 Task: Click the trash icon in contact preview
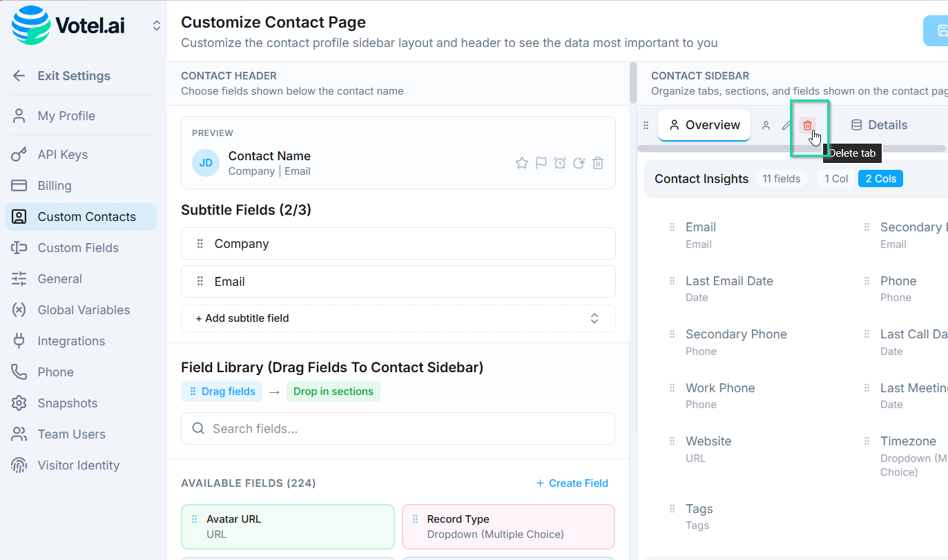(598, 163)
